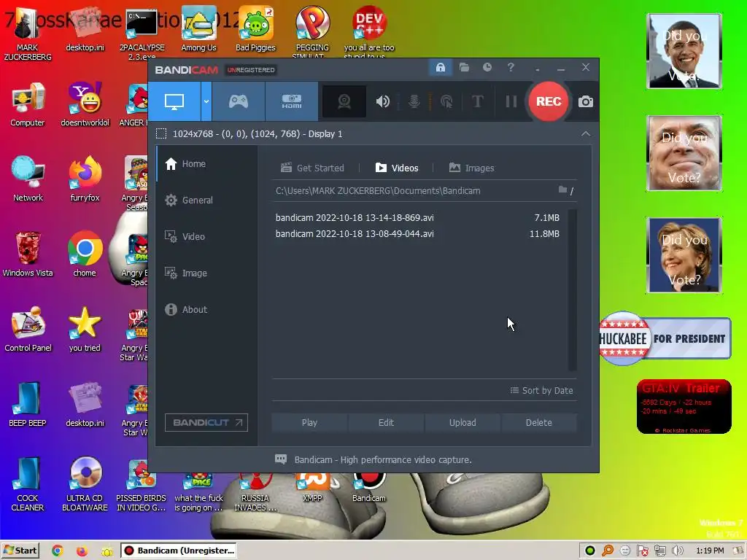Toggle text overlay T icon

coord(477,101)
